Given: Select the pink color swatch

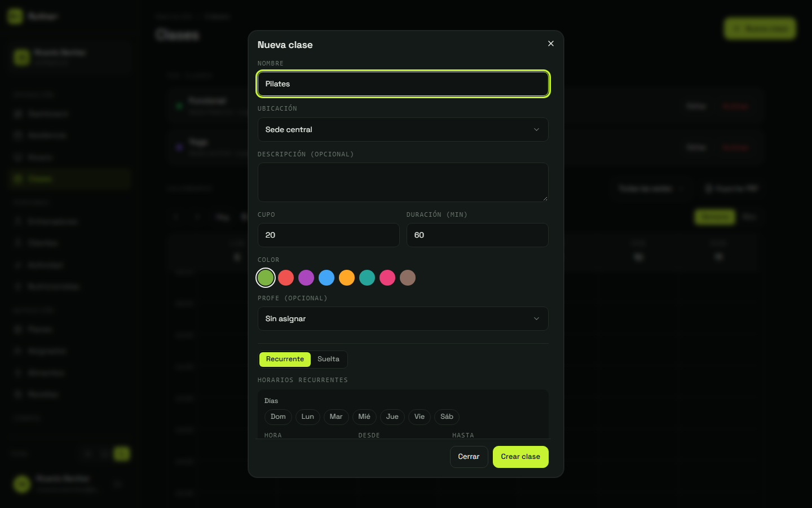Looking at the screenshot, I should 387,278.
